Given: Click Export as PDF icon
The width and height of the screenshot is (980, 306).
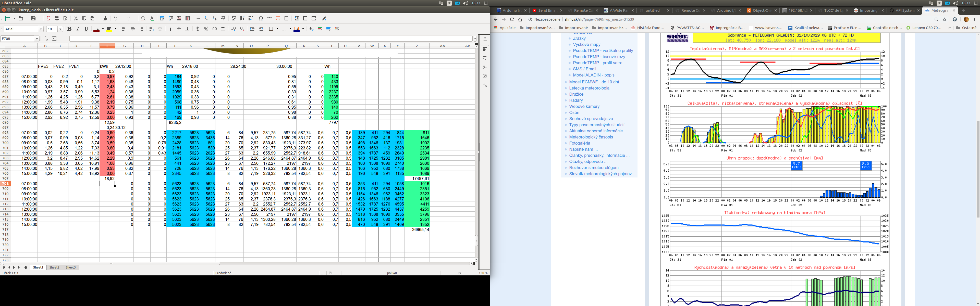Looking at the screenshot, I should pos(48,18).
